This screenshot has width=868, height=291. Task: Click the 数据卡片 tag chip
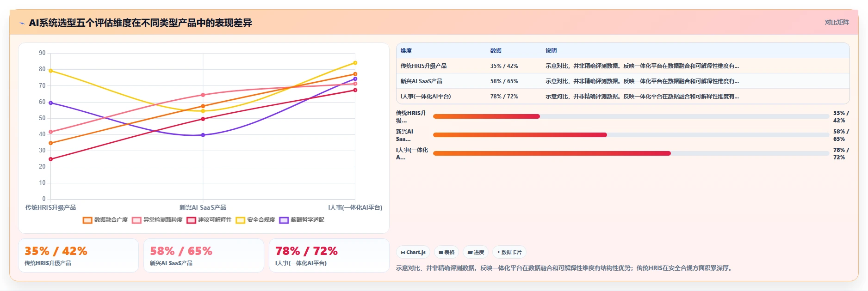(x=509, y=252)
